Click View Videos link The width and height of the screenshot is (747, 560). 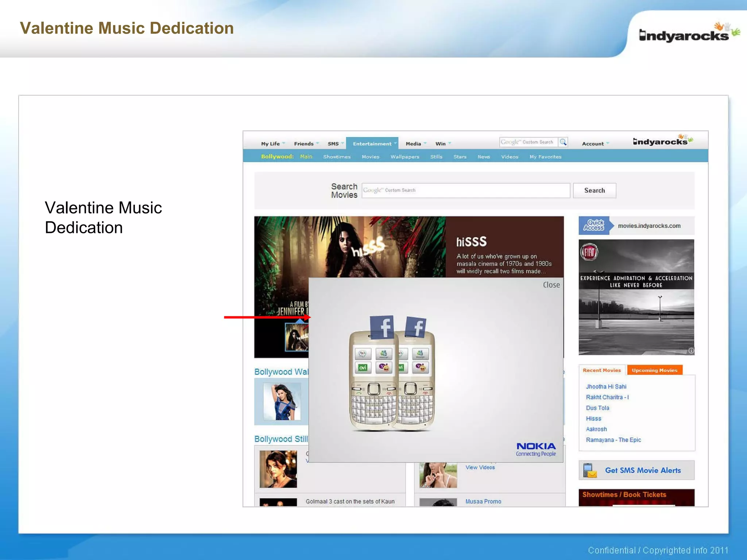[x=480, y=467]
